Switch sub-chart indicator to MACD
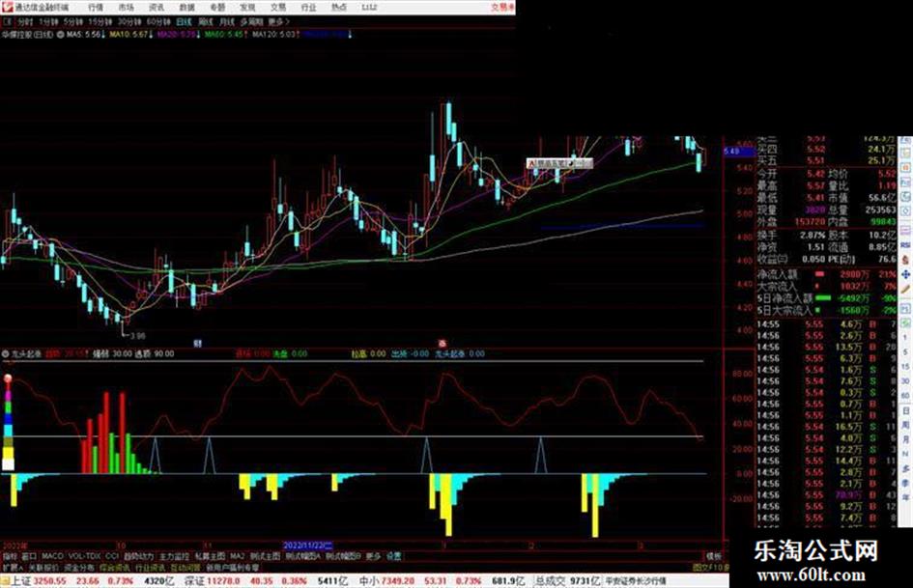This screenshot has height=588, width=913. click(x=52, y=556)
